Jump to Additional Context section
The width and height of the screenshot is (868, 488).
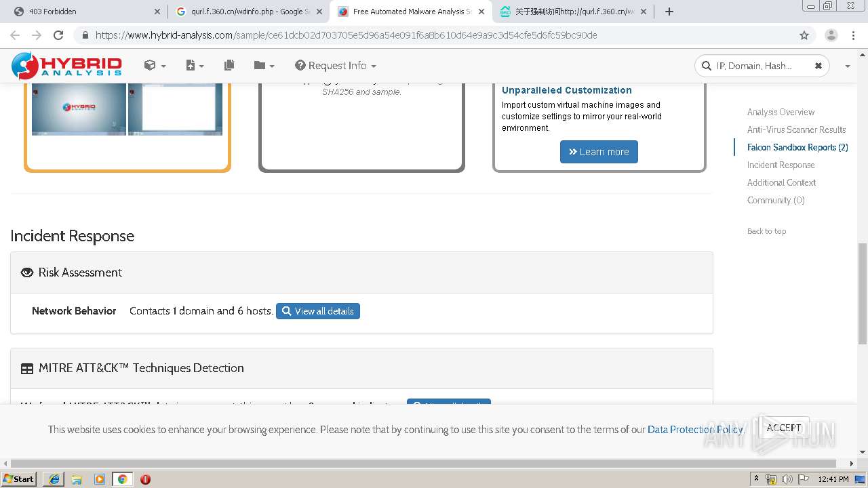tap(781, 182)
